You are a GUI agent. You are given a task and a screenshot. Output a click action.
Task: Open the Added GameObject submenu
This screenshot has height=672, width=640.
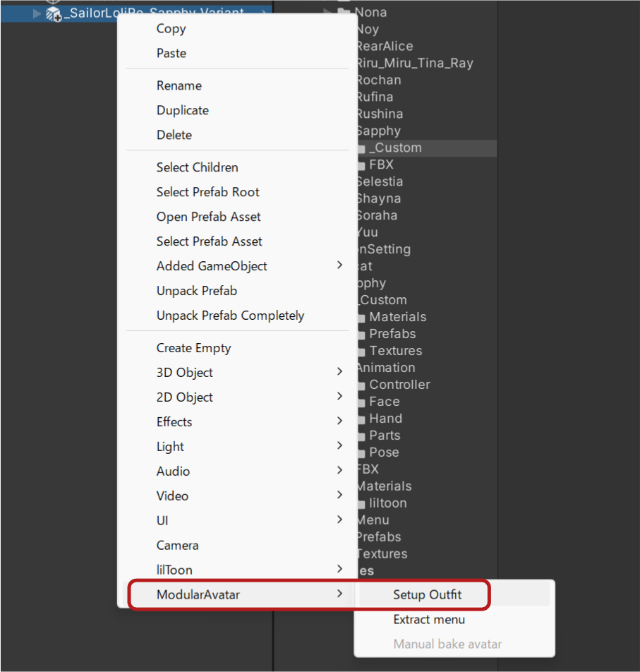[x=238, y=266]
